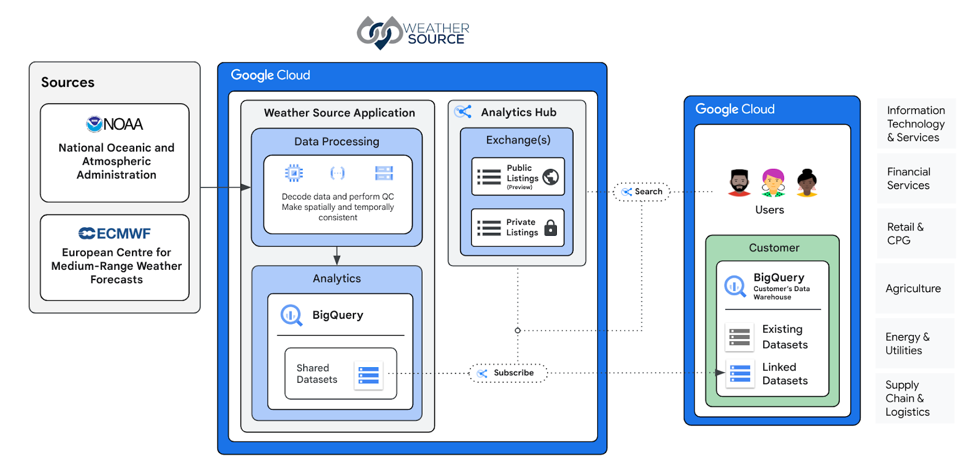Select the Retail & CPG tile
This screenshot has height=475, width=980.
(x=916, y=233)
